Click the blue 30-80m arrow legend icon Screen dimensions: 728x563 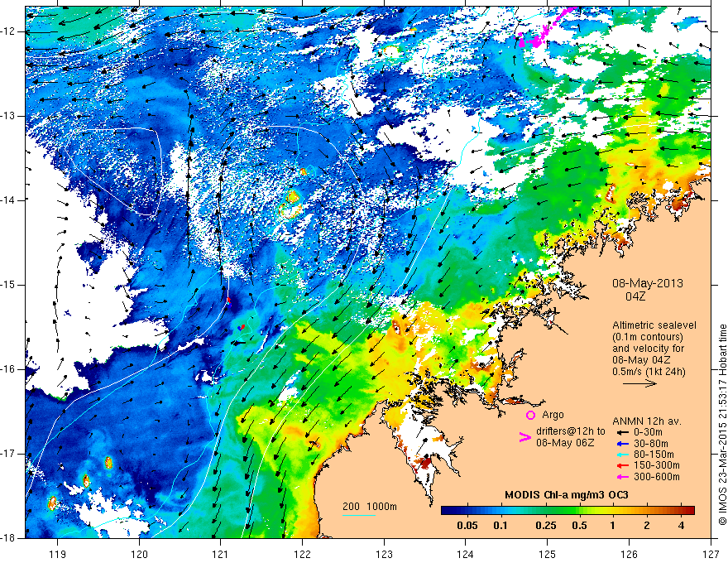coord(621,444)
